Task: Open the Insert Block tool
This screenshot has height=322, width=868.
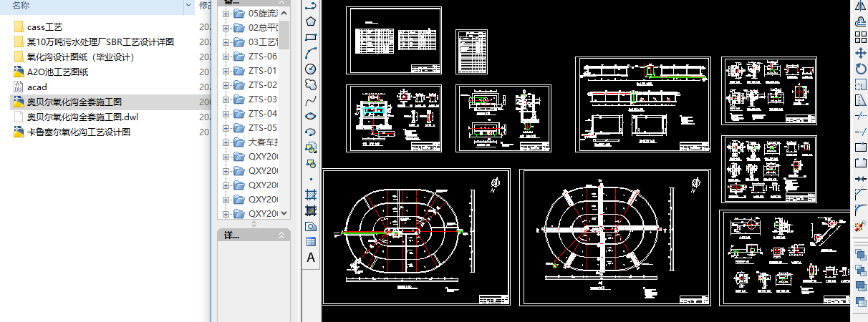Action: [x=311, y=147]
